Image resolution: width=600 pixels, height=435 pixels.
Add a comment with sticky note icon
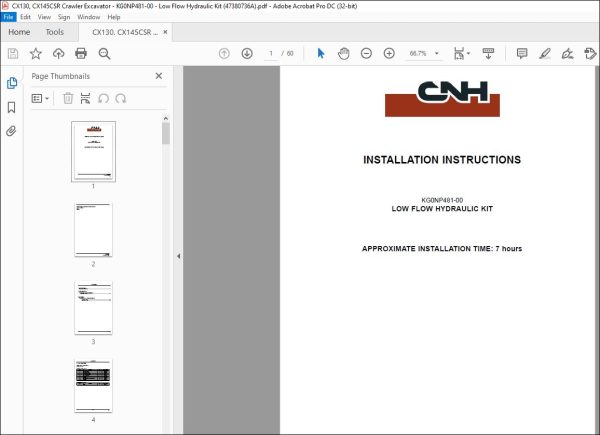[522, 53]
